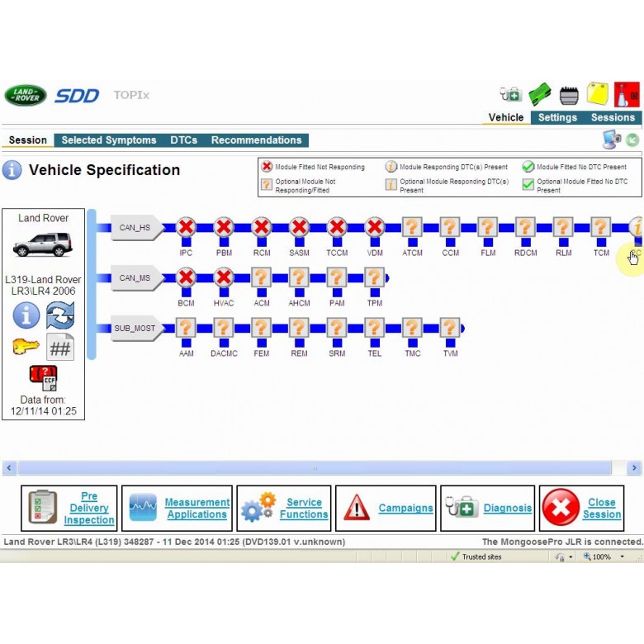644x644 pixels.
Task: Click the gold key icon
Action: click(x=26, y=346)
